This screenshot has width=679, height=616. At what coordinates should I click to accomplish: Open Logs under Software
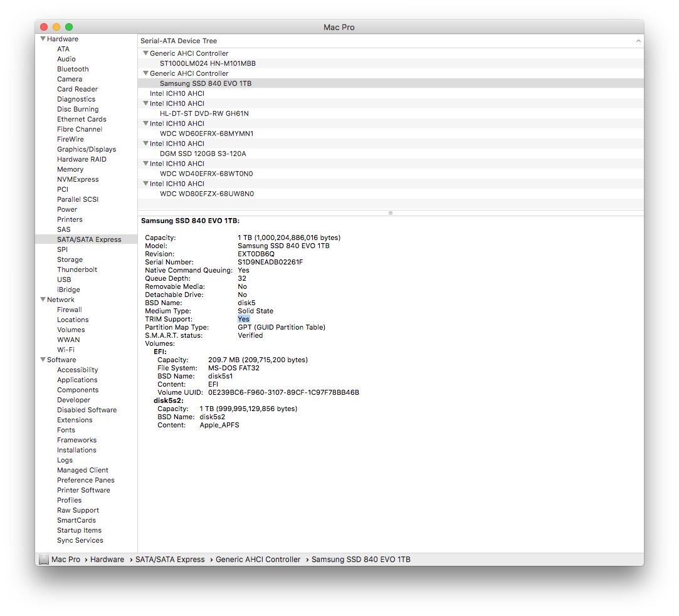[x=65, y=460]
